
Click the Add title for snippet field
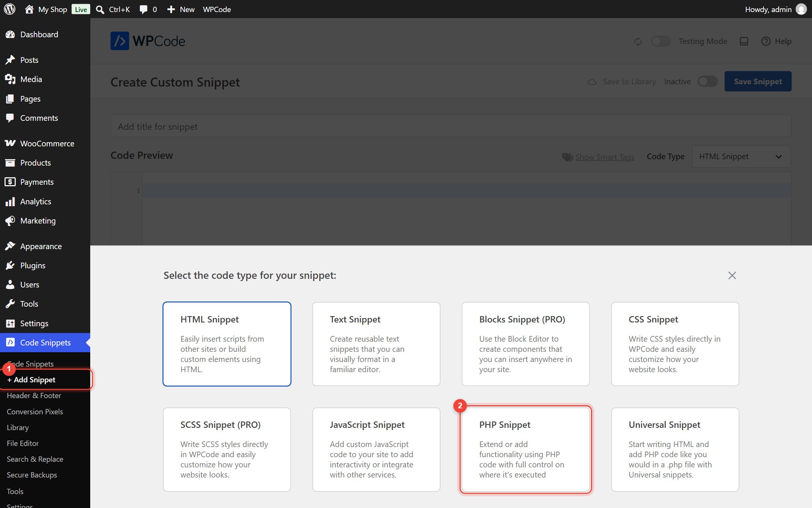point(451,126)
